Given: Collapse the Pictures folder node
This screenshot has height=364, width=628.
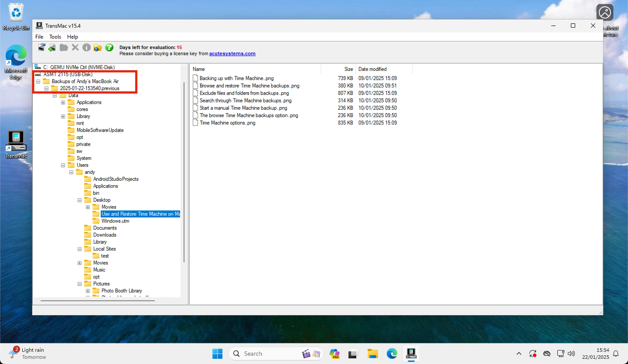Looking at the screenshot, I should [x=80, y=284].
